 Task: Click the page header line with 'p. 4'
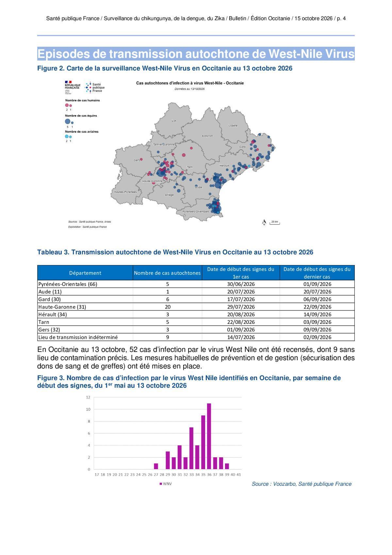click(196, 19)
